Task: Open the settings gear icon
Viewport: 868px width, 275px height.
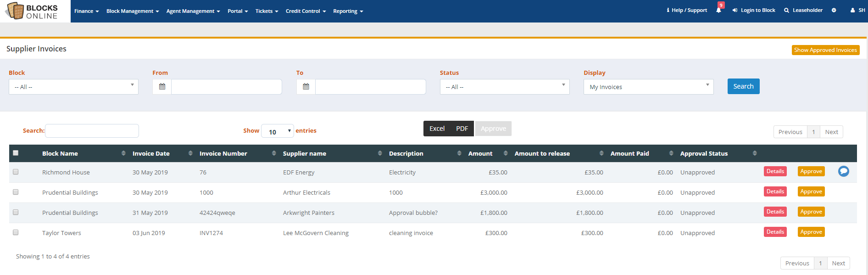Action: coord(834,10)
